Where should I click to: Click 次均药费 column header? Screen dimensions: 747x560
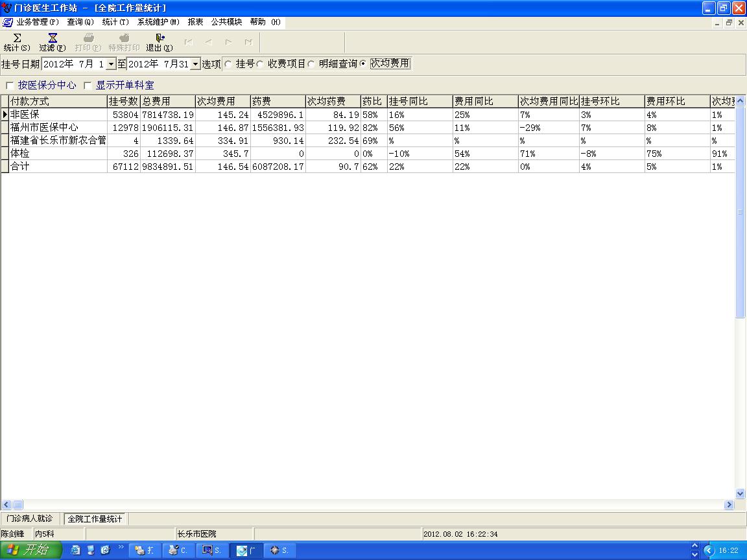click(333, 101)
